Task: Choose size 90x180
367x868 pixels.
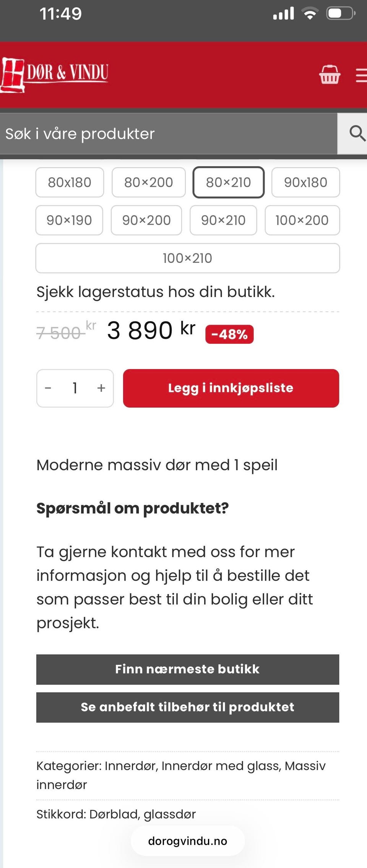Action: [x=305, y=182]
